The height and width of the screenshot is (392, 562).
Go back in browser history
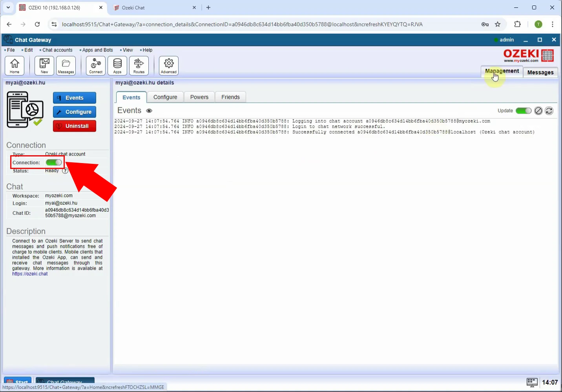pos(9,24)
